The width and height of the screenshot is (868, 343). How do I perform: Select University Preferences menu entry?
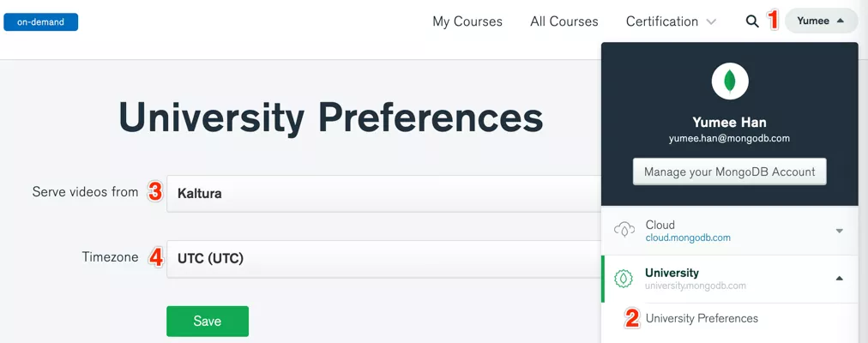click(702, 318)
